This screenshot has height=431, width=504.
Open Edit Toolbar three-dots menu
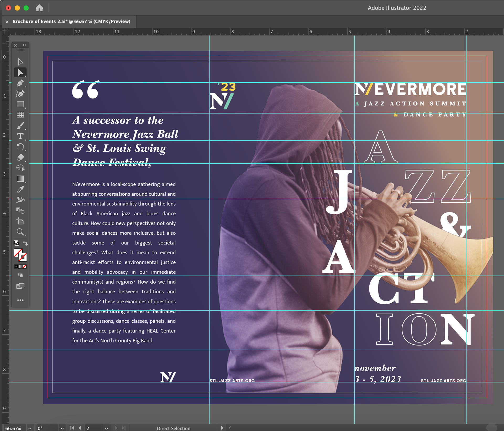pos(20,300)
